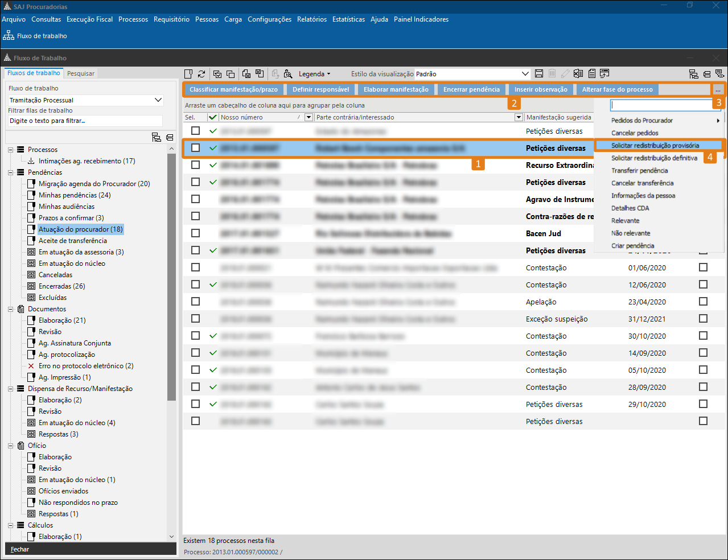Viewport: 728px width, 560px height.
Task: Click the select-all checked boxes icon
Action: pos(217,74)
